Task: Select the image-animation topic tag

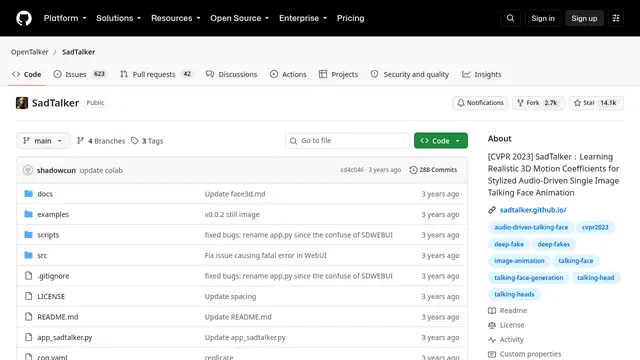Action: [519, 261]
